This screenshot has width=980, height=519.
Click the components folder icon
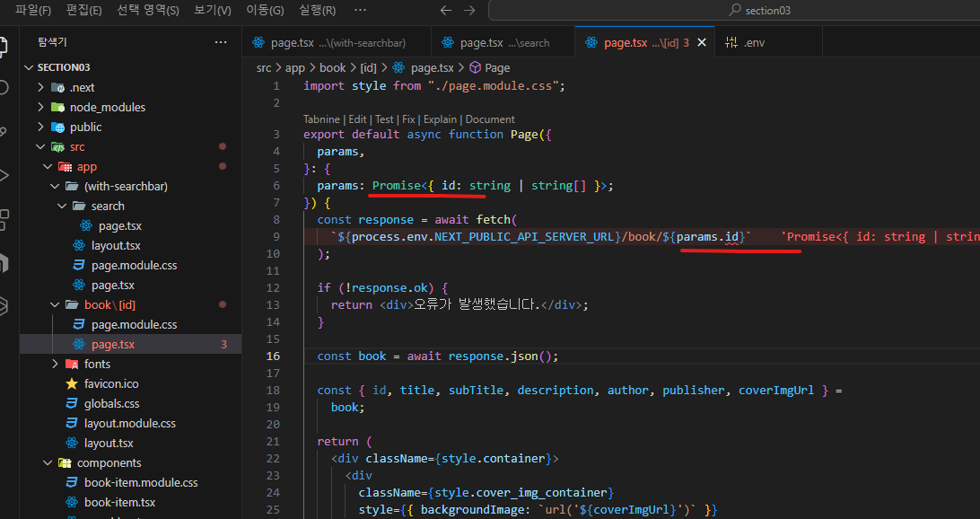[65, 462]
